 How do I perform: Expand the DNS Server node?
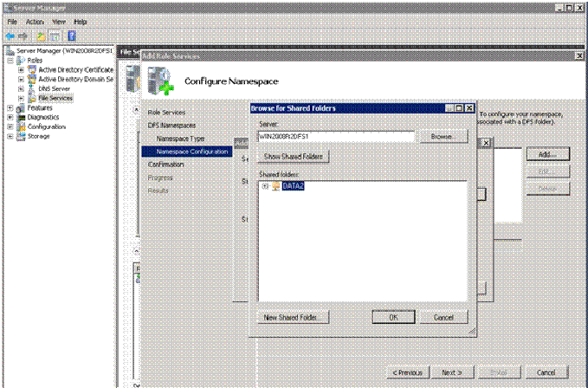(21, 88)
